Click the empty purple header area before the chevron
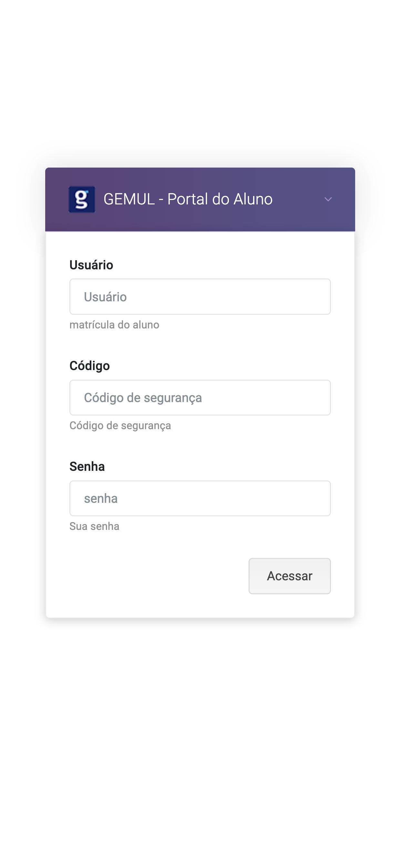This screenshot has height=868, width=401. coord(298,199)
